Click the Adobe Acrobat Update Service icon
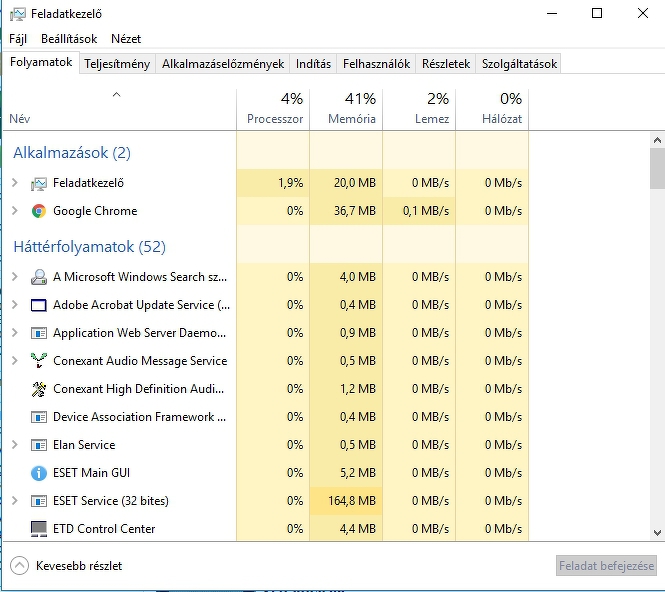 tap(39, 305)
